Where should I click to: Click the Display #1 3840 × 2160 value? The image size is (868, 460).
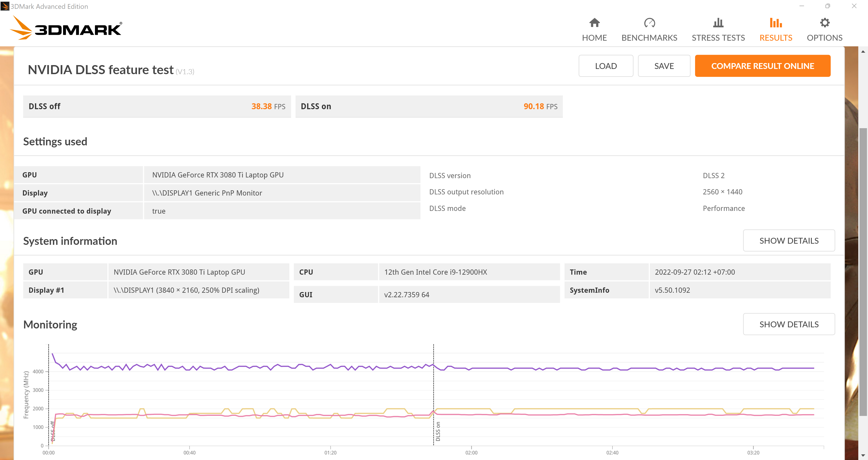pos(186,290)
